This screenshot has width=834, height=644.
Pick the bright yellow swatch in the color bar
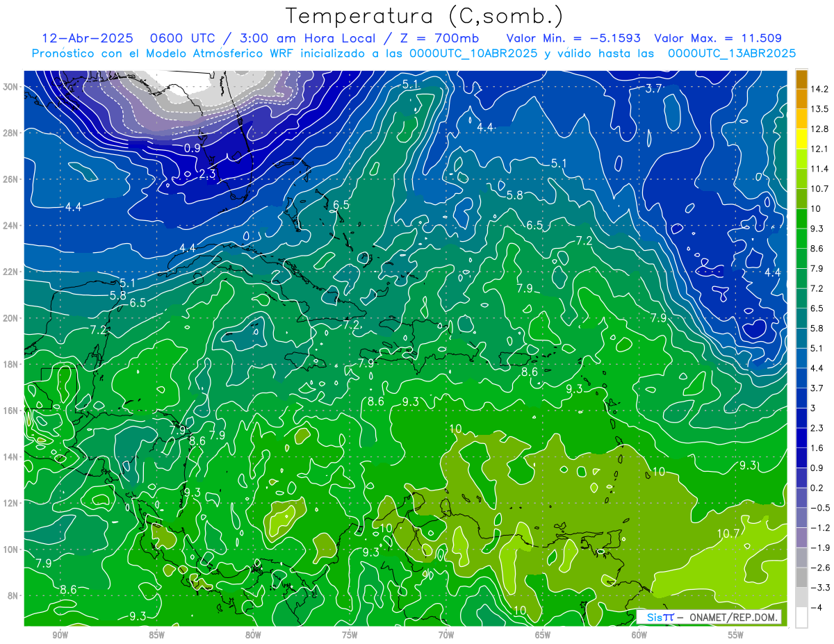(x=802, y=140)
